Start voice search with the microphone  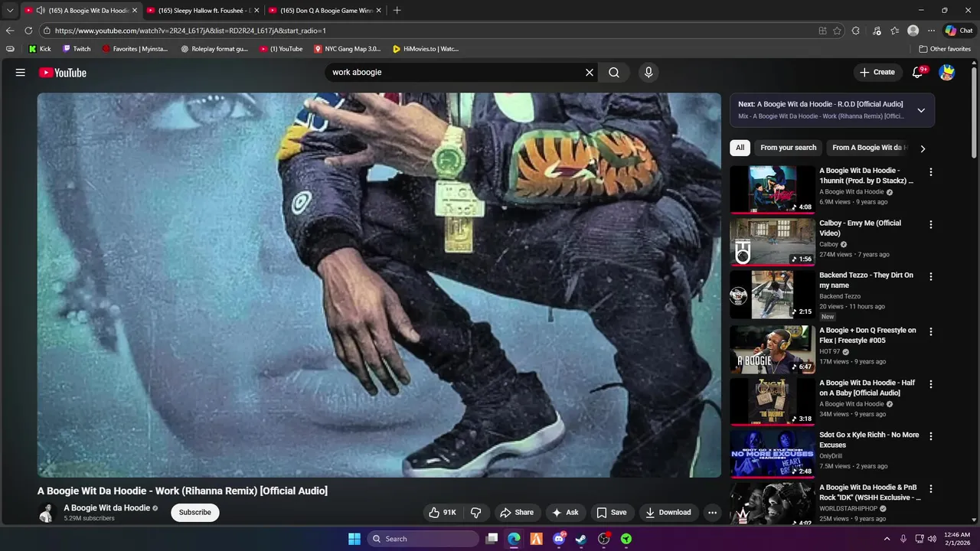[648, 73]
